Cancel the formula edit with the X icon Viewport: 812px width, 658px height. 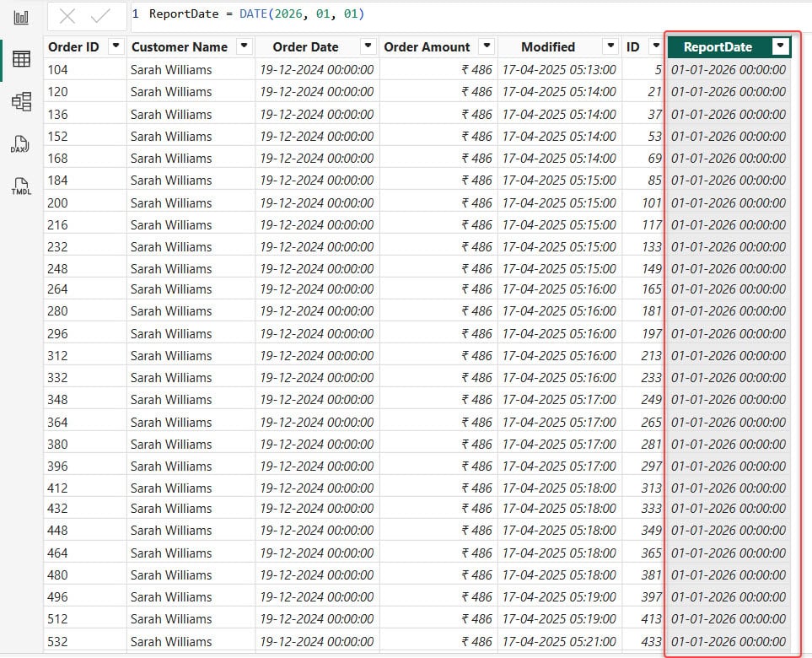coord(69,15)
